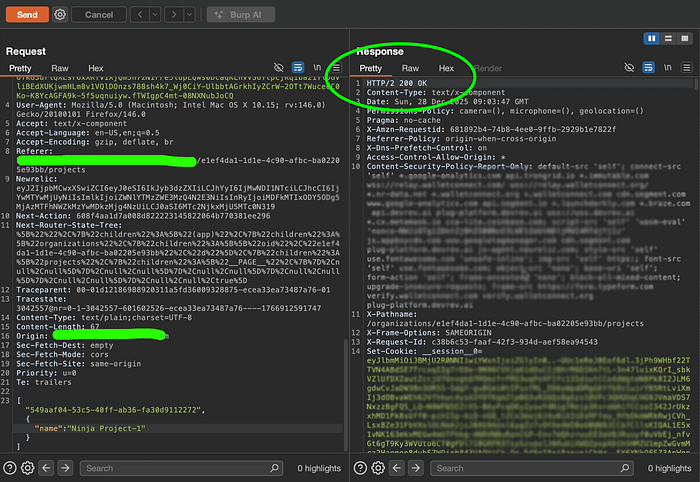Click magnifier icon in Request search field
The image size is (700, 482).
click(274, 468)
